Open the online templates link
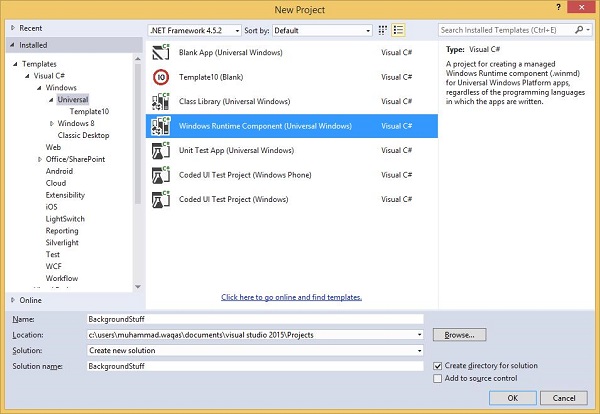 click(292, 297)
